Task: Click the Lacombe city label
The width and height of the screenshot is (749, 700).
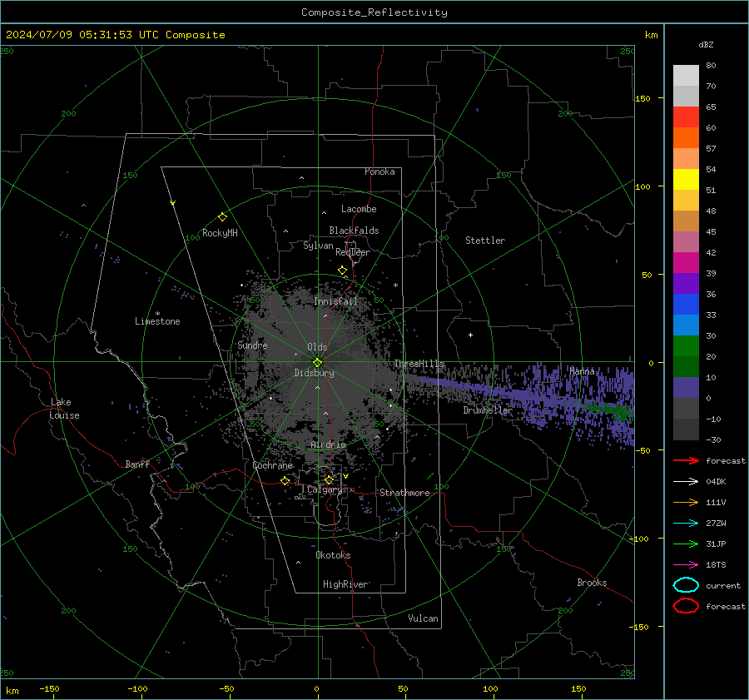Action: pyautogui.click(x=359, y=209)
